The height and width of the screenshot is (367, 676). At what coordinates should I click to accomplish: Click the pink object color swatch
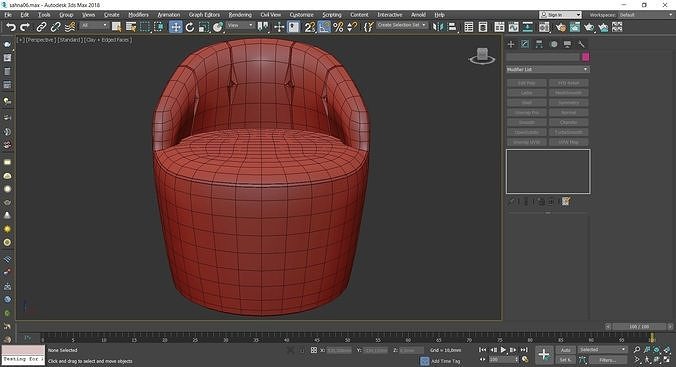pyautogui.click(x=585, y=57)
